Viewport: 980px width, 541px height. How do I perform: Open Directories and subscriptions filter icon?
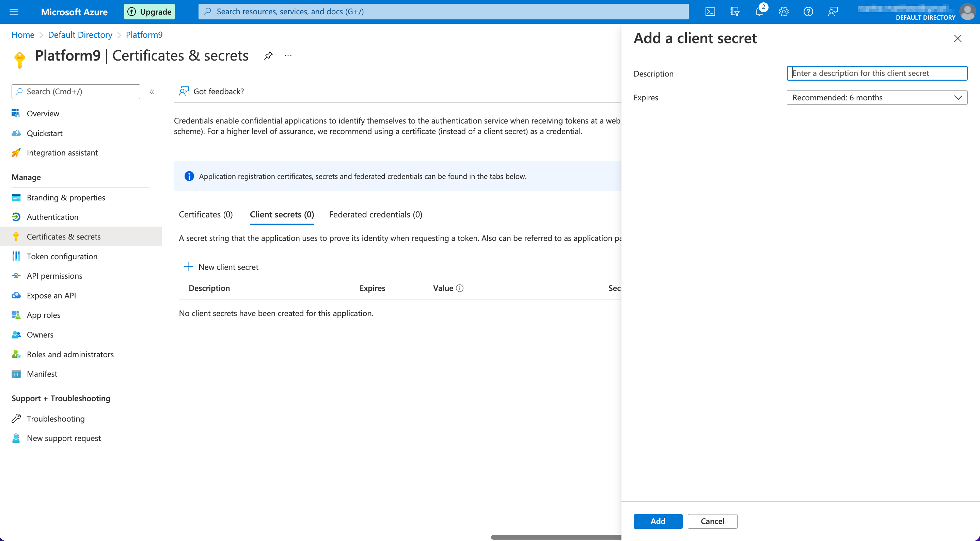pos(734,12)
